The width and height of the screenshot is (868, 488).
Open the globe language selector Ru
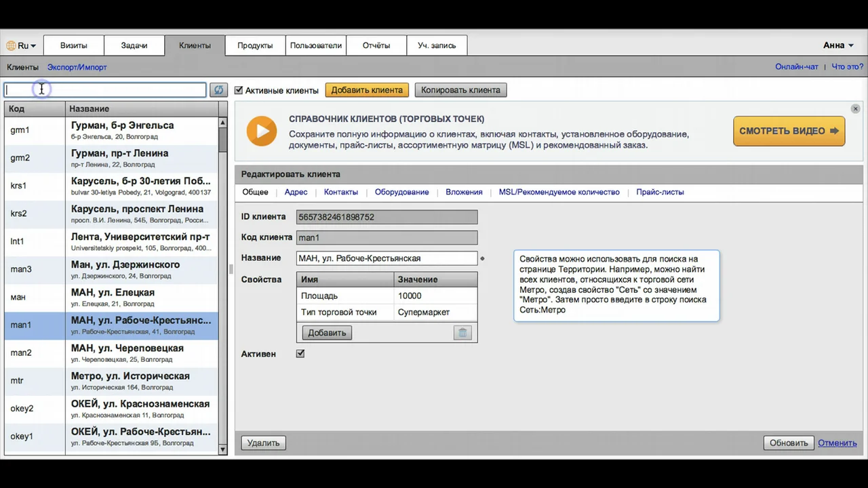(x=21, y=45)
